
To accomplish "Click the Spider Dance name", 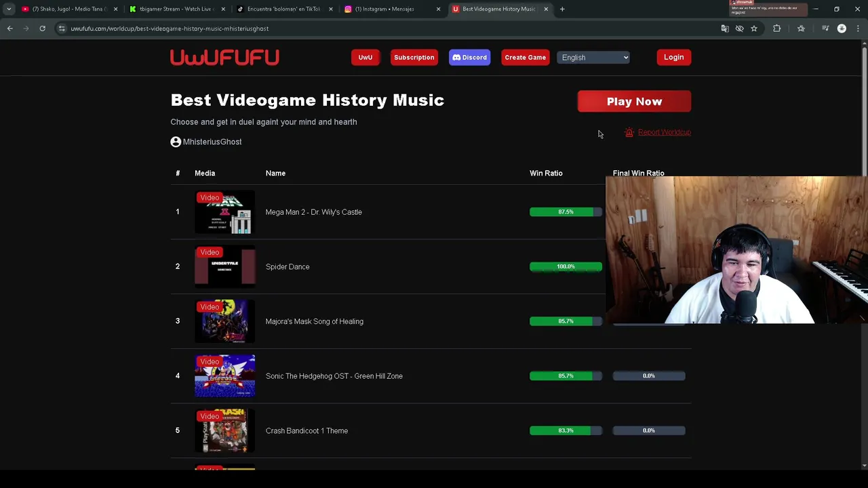I will click(288, 267).
